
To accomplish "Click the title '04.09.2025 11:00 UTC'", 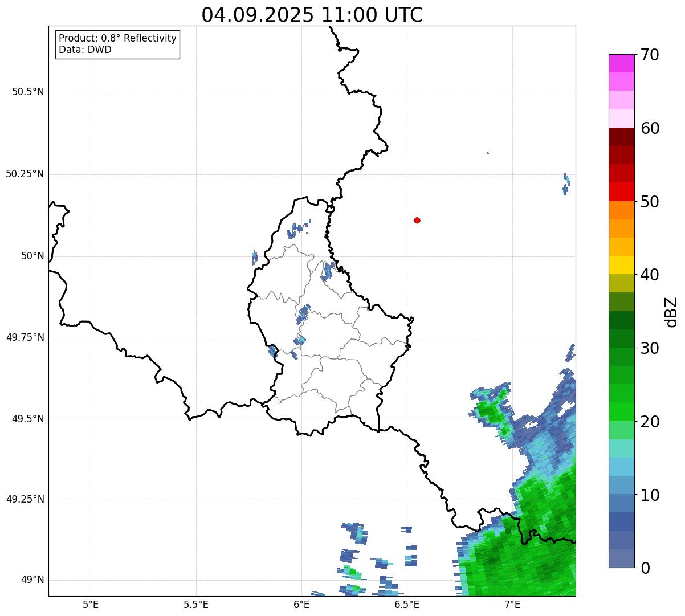I will coord(312,14).
